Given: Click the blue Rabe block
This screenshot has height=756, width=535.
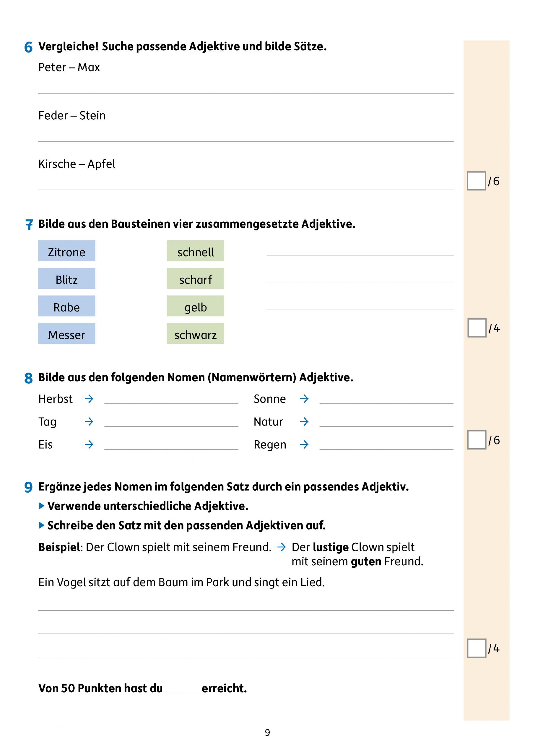Looking at the screenshot, I should [66, 306].
